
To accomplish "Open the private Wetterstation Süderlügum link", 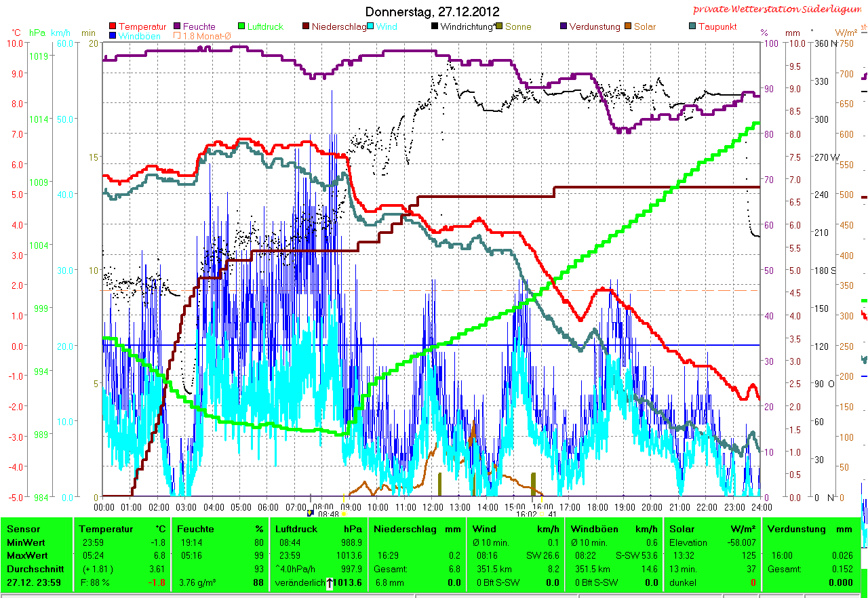I will click(778, 9).
